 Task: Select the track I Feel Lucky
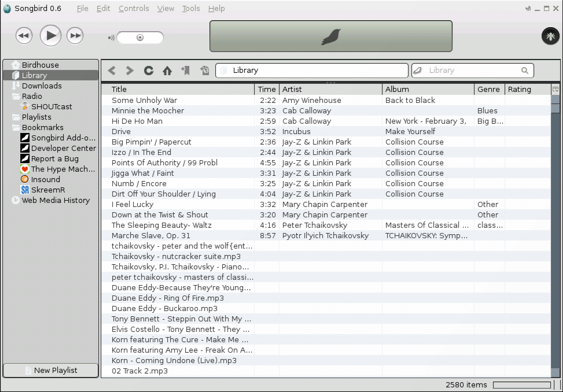(x=326, y=205)
